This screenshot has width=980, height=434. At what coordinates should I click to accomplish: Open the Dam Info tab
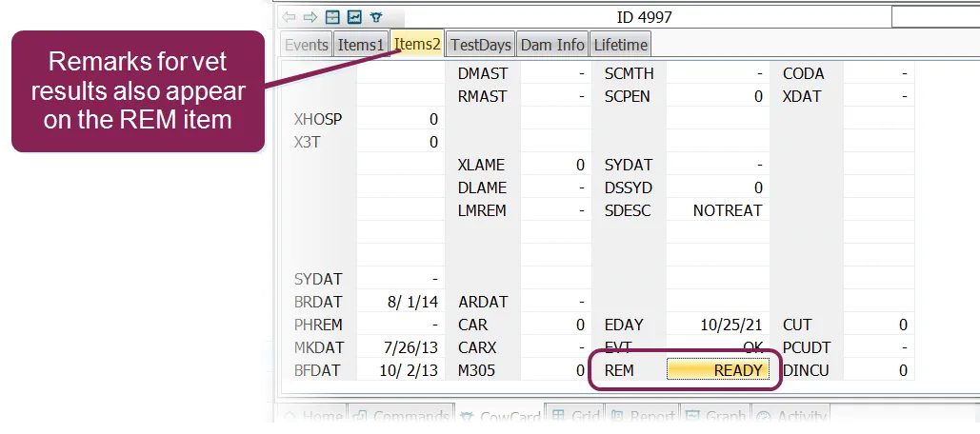pos(552,45)
